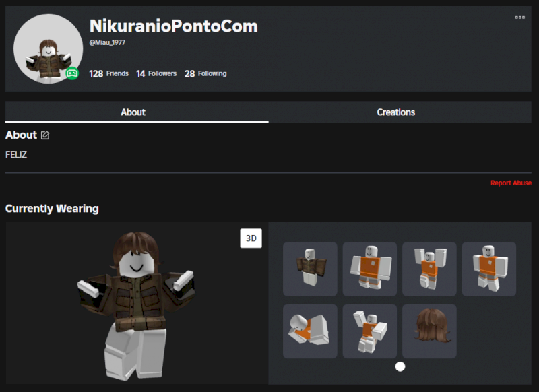This screenshot has height=392, width=539.
Task: Click the green in-game status badge
Action: pos(72,73)
